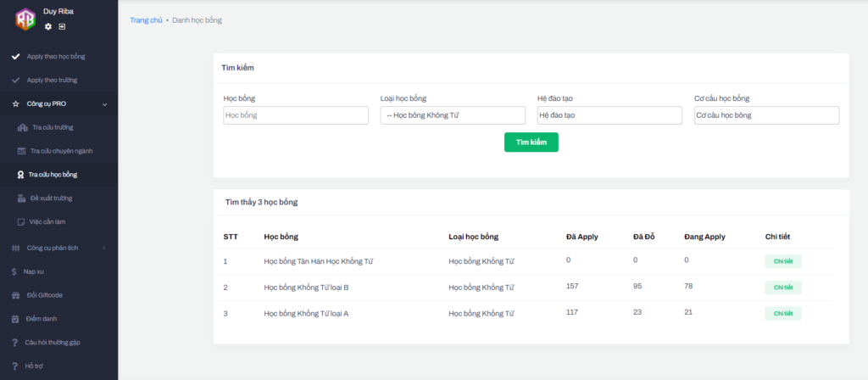868x380 pixels.
Task: Open the Hệ đào tạo dropdown
Action: click(x=609, y=115)
